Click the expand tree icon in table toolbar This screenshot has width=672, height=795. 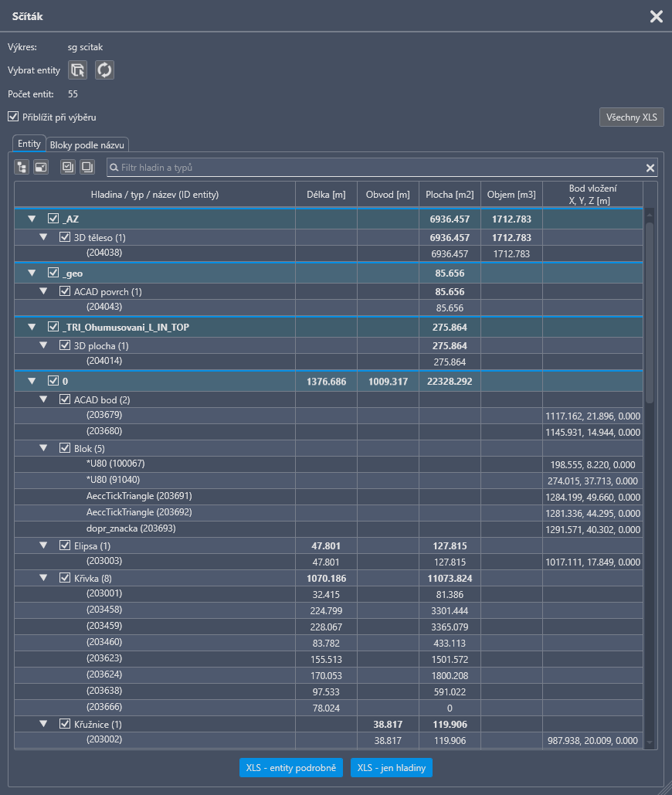click(x=22, y=167)
